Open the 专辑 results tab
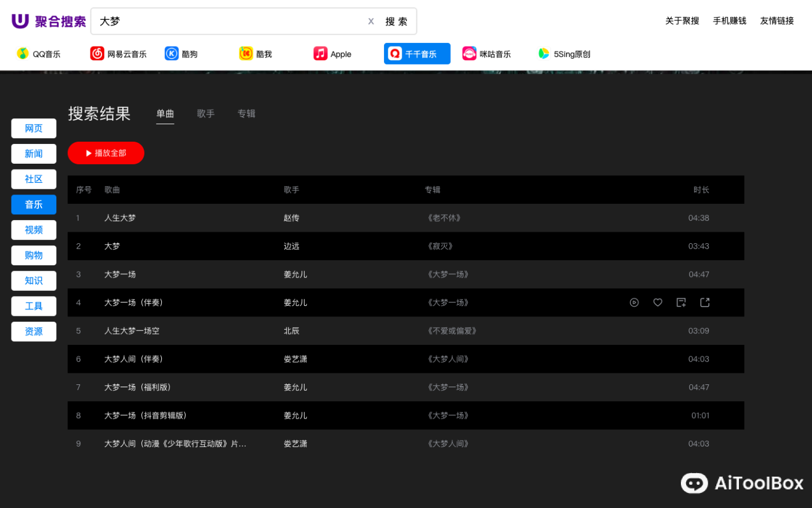812x508 pixels. point(246,114)
